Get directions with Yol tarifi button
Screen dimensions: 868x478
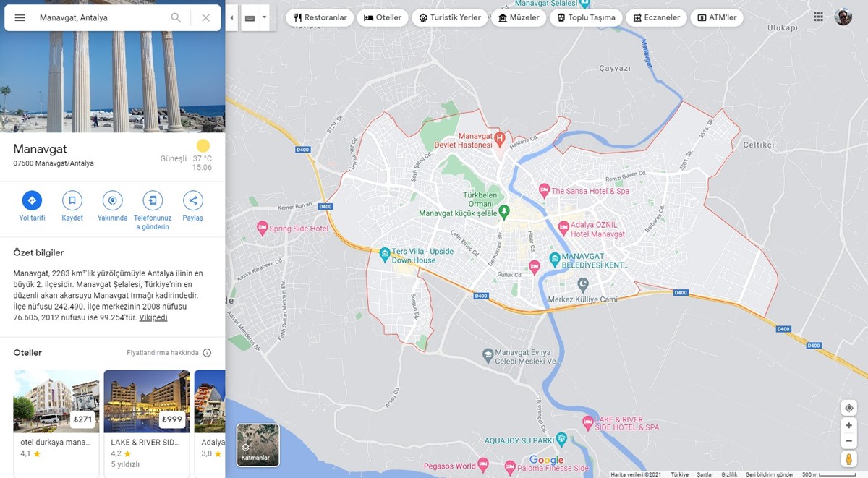[x=32, y=200]
